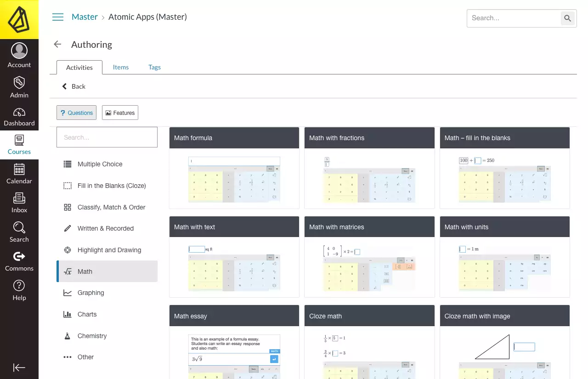Screen dimensions: 588x379
Task: Click the Authoring page heading
Action: point(91,45)
